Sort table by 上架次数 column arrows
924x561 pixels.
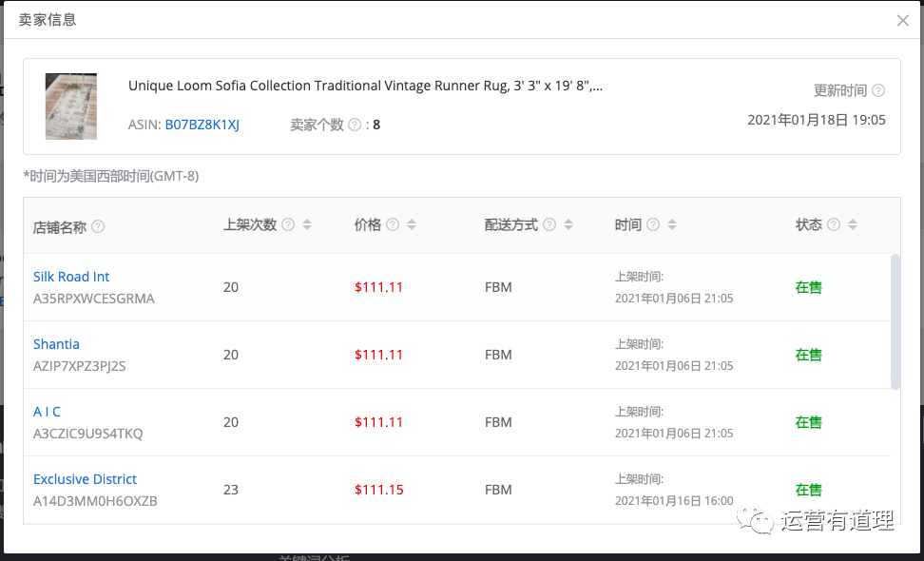click(x=307, y=225)
